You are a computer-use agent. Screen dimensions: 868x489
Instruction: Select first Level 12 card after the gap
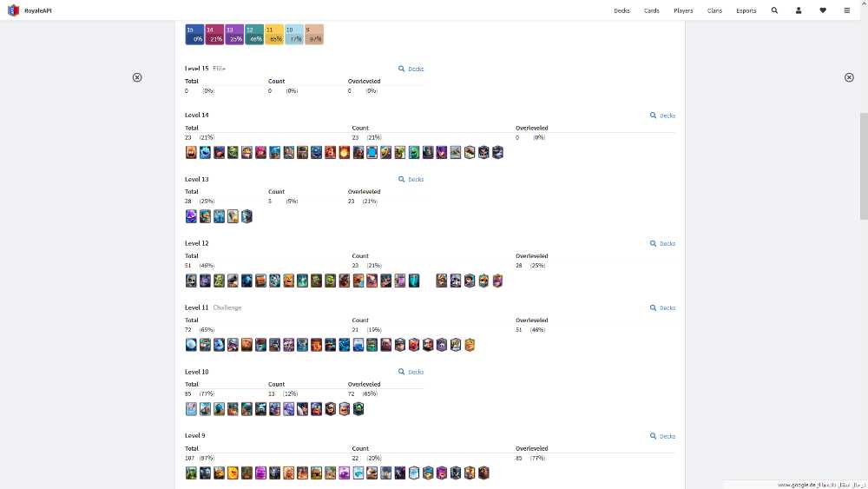[x=441, y=281]
